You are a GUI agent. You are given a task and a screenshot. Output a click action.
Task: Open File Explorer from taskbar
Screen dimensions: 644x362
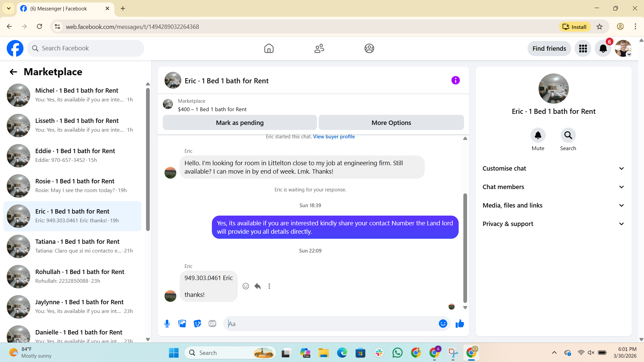tap(323, 353)
